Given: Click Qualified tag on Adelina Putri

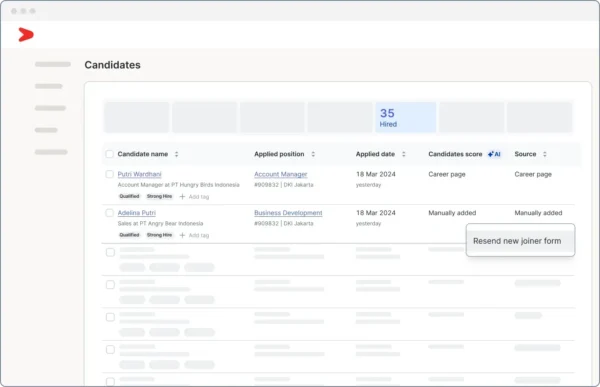Looking at the screenshot, I should (129, 235).
